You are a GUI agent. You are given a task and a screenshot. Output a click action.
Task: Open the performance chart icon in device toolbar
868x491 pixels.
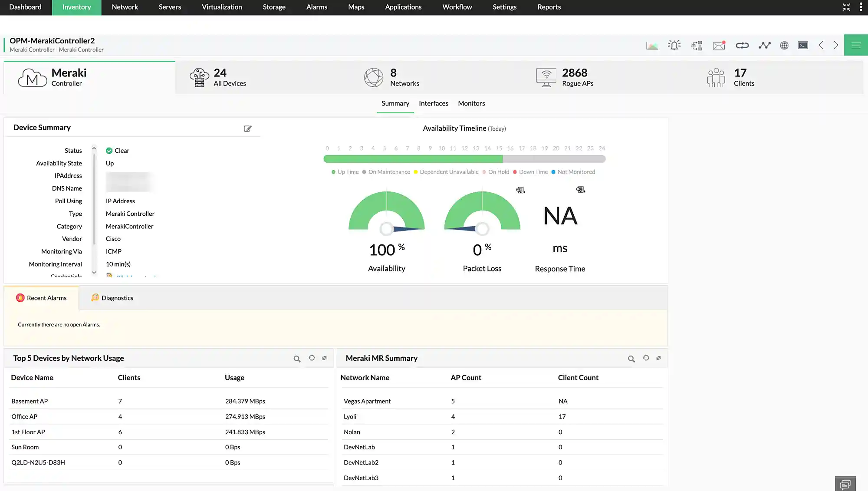coord(652,45)
